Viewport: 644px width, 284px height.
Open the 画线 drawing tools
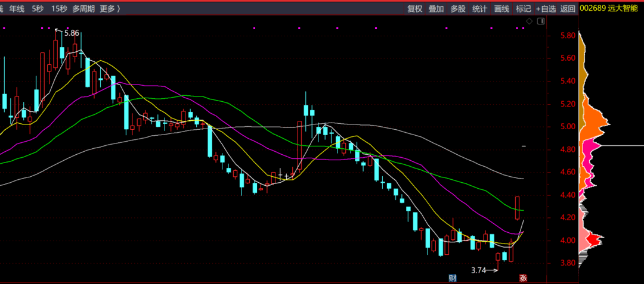click(x=501, y=8)
